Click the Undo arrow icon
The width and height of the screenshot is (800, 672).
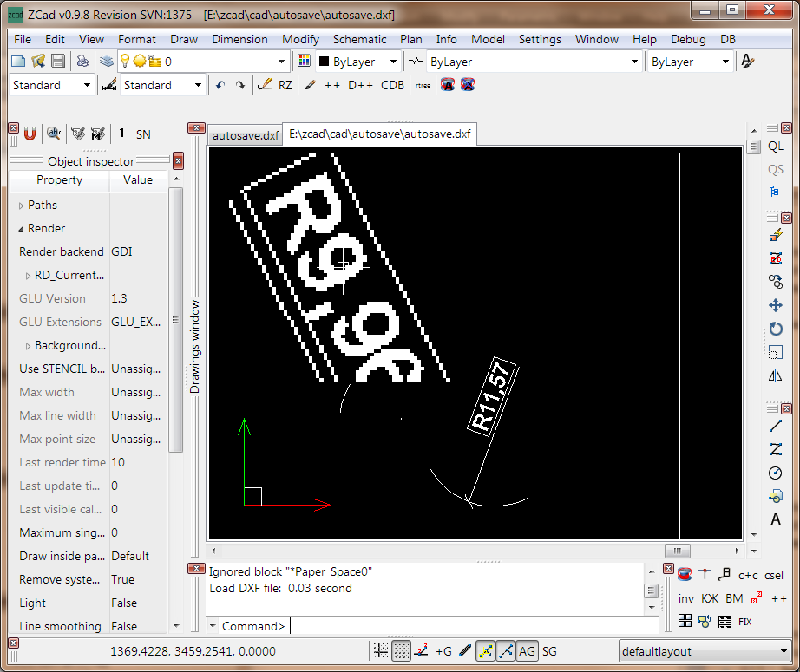[x=220, y=85]
